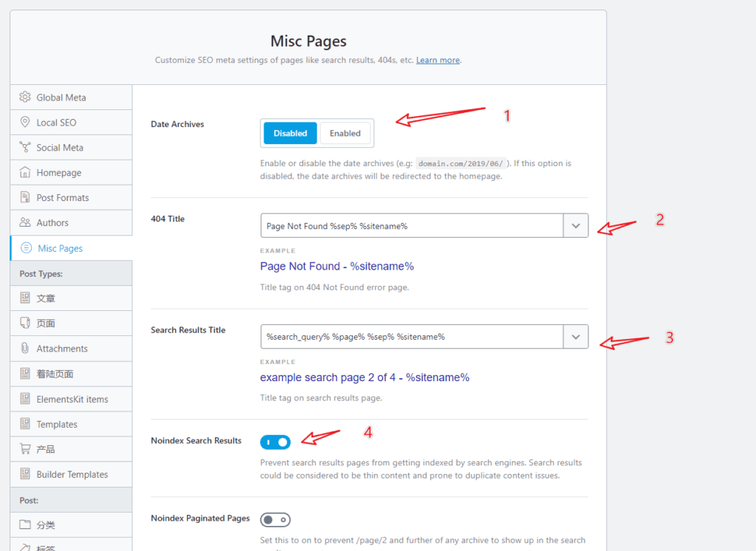Open the Local SEO settings tab
756x551 pixels.
click(72, 123)
